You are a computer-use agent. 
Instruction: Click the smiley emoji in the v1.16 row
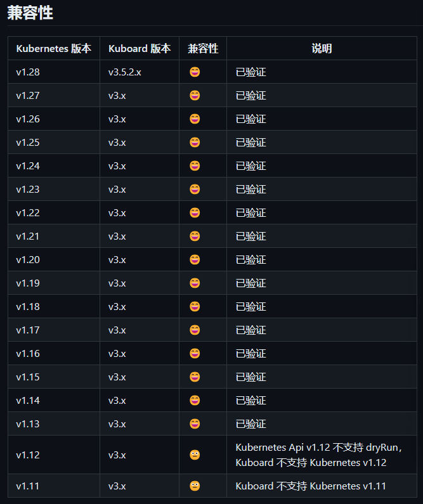click(195, 354)
